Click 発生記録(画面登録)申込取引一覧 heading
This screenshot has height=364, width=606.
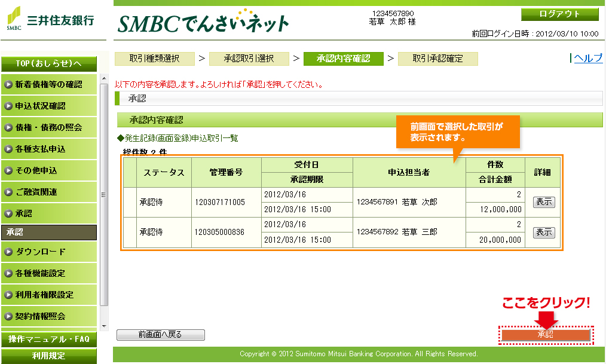coord(178,138)
